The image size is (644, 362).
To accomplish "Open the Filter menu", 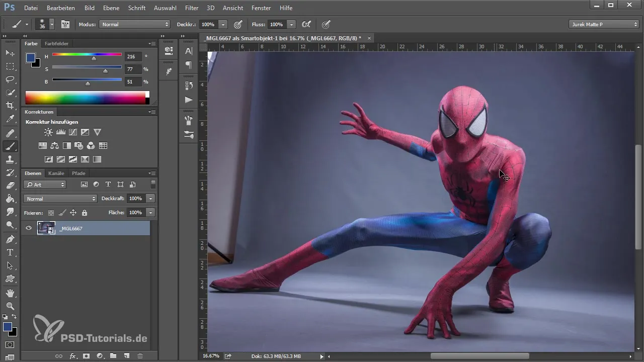I will tap(191, 8).
